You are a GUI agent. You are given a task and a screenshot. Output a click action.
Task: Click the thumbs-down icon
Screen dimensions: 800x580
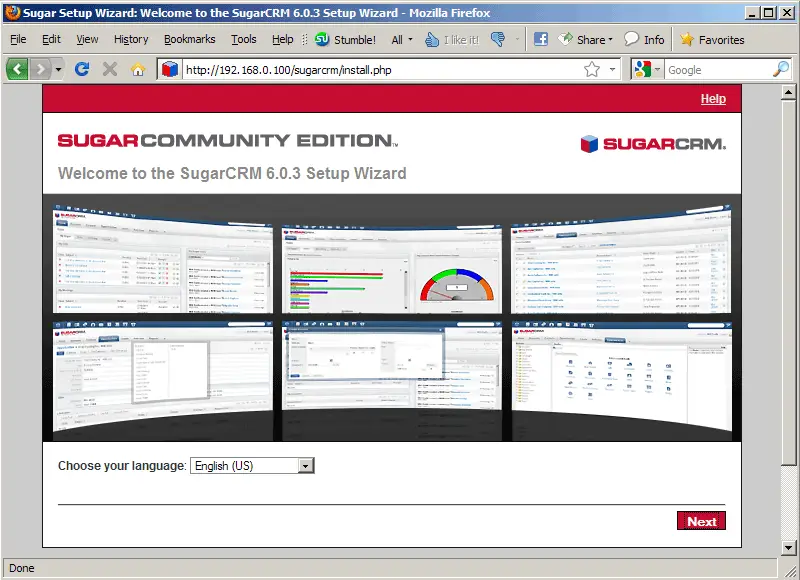tap(498, 39)
